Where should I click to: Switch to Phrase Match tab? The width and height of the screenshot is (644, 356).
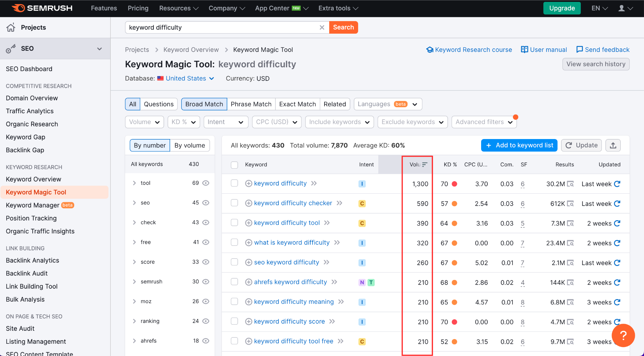click(x=251, y=104)
